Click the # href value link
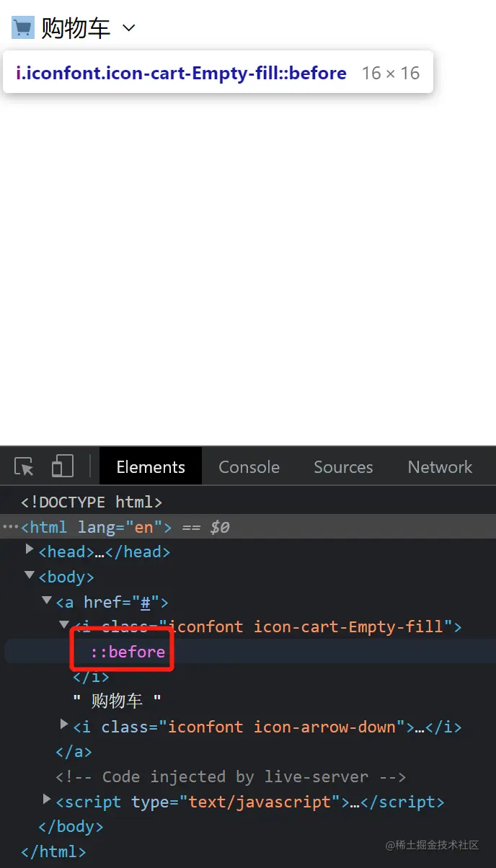The image size is (496, 868). pyautogui.click(x=145, y=602)
